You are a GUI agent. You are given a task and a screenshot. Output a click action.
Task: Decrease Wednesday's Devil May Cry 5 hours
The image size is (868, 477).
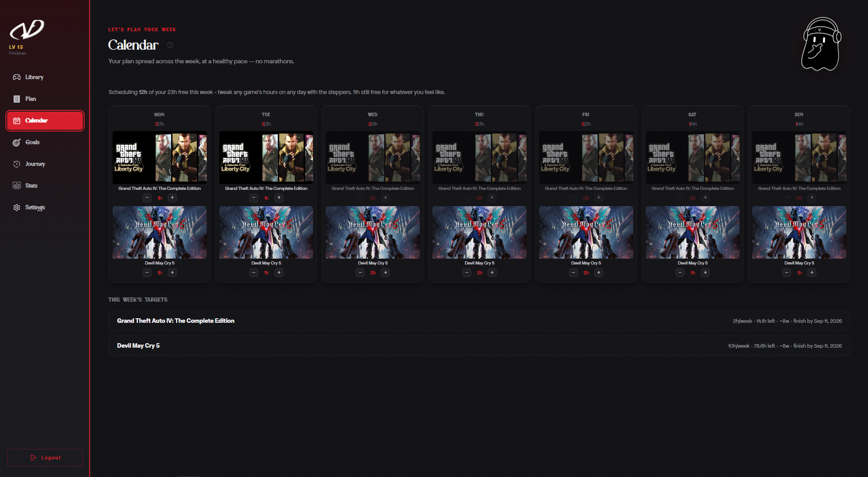(360, 273)
